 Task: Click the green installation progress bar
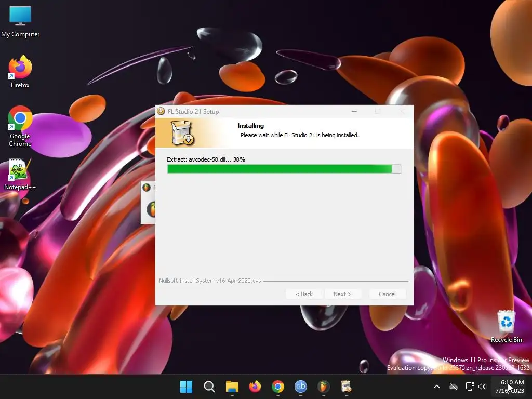click(x=284, y=169)
